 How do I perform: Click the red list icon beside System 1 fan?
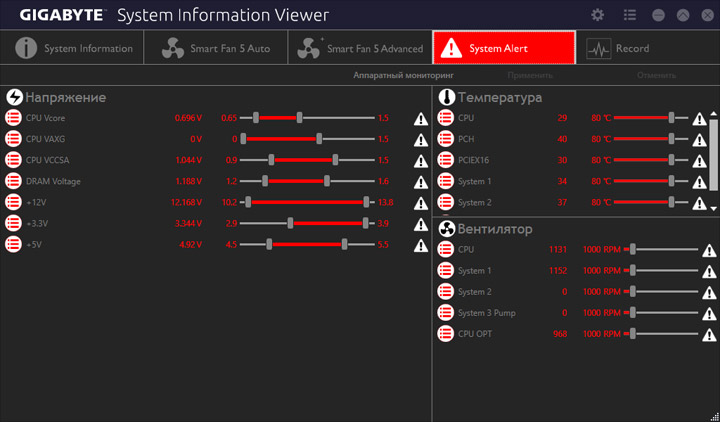point(445,270)
